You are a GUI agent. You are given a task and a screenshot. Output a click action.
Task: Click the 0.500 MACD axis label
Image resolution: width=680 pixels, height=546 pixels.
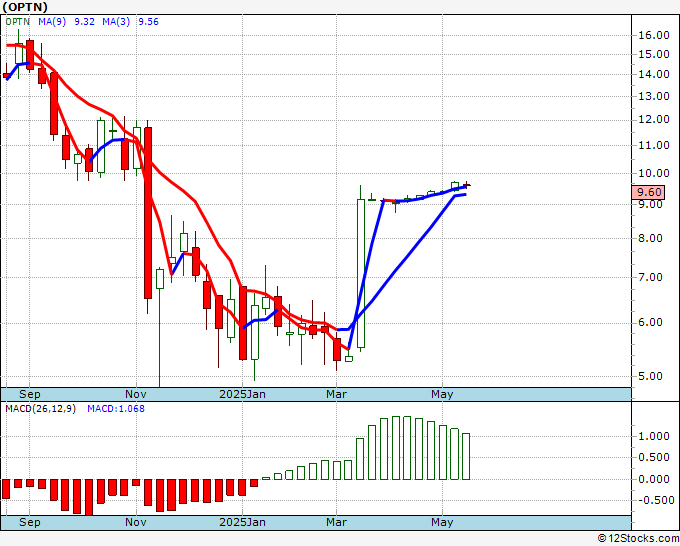[654, 458]
